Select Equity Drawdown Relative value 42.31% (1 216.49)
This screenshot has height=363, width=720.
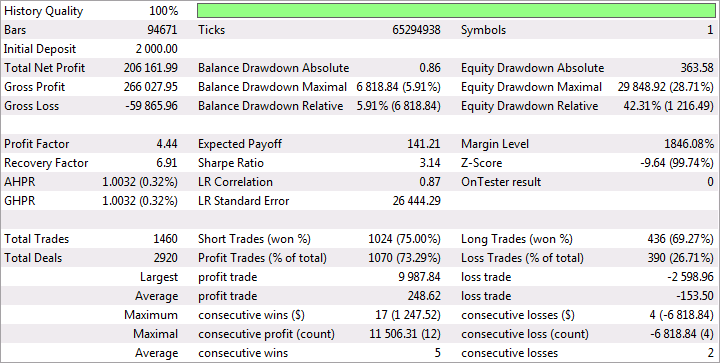[669, 106]
